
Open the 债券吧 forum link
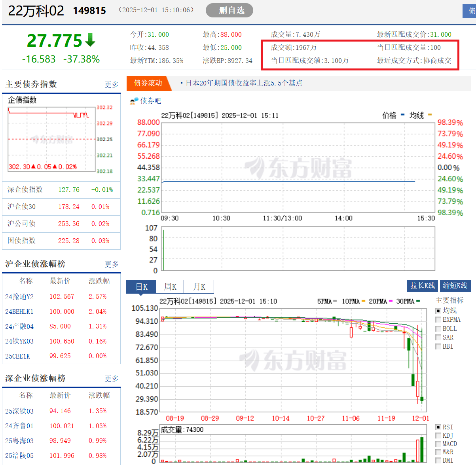[x=151, y=101]
